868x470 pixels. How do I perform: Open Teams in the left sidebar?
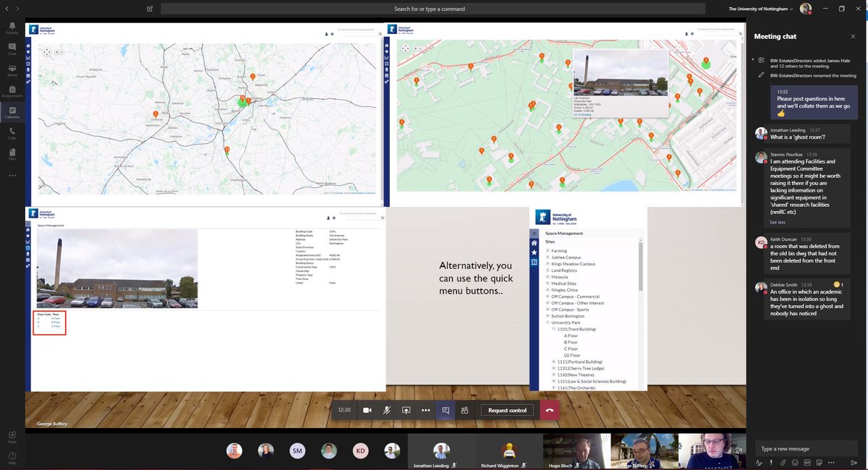pyautogui.click(x=12, y=71)
